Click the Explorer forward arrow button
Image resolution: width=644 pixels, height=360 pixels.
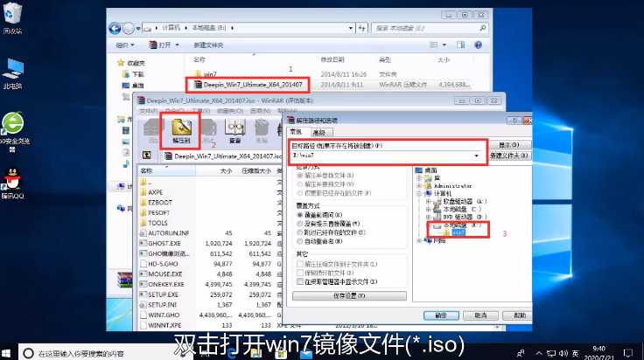tap(129, 28)
